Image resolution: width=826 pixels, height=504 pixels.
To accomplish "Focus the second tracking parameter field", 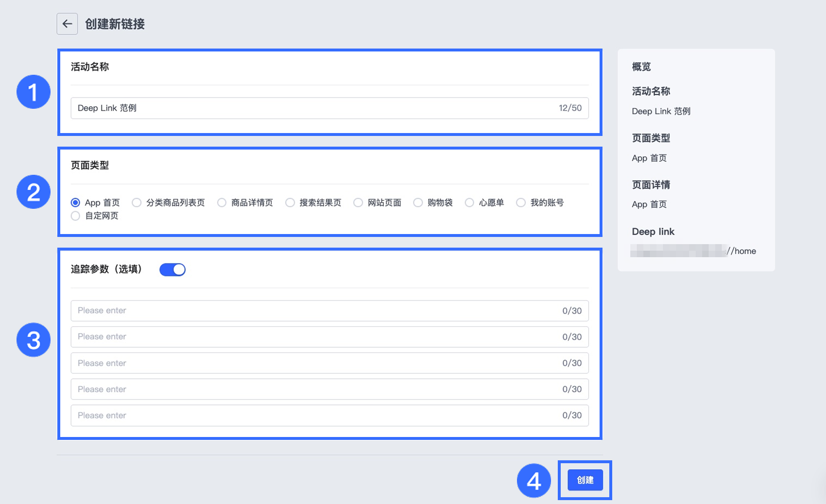I will pos(329,337).
